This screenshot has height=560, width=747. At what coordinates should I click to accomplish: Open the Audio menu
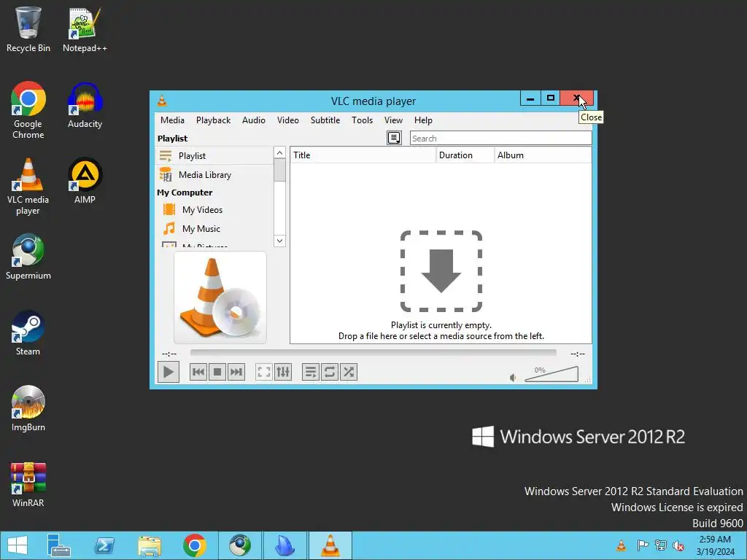click(x=253, y=120)
